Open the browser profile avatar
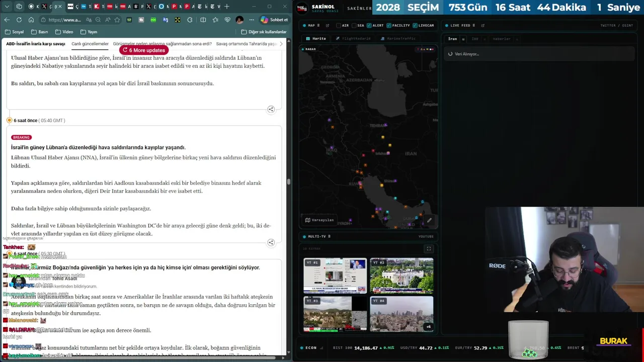Screen dimensions: 644x362 tap(239, 20)
